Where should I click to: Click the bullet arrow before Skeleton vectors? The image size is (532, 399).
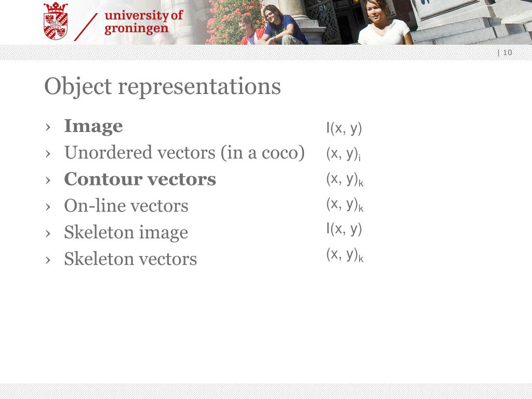click(x=48, y=260)
